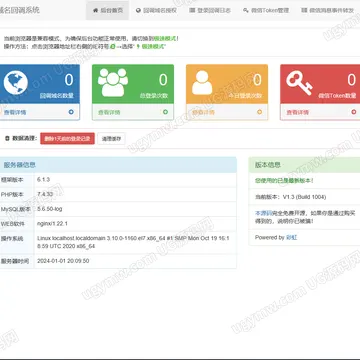The height and width of the screenshot is (360, 360).
Task: Click the group-of-users icon on green card
Action: (113, 82)
